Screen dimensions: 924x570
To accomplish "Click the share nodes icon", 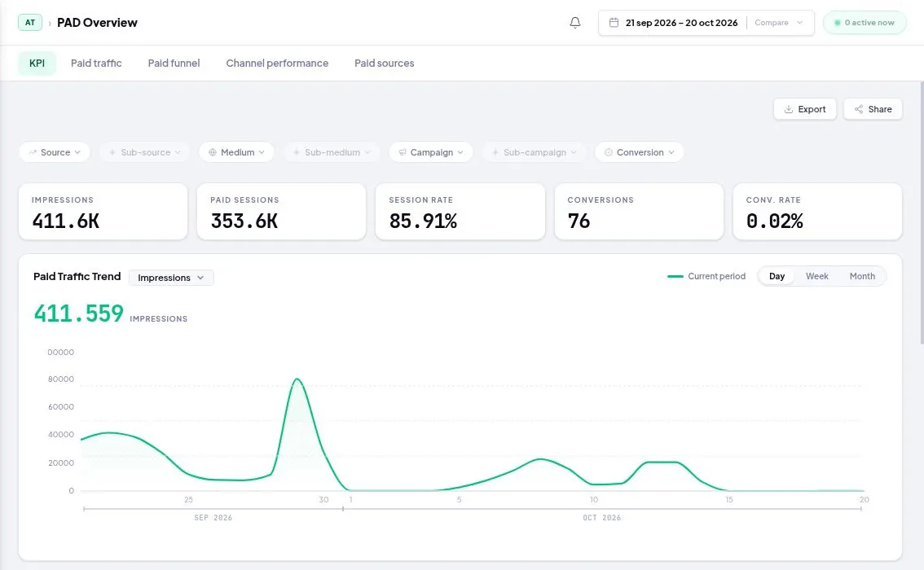I will (x=859, y=109).
